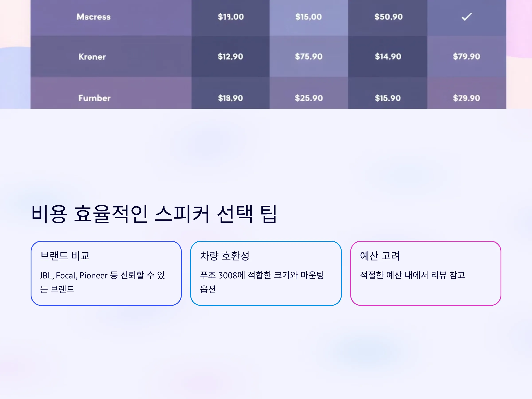This screenshot has height=399, width=532.
Task: Click the $79.90 price cell
Action: (x=466, y=57)
